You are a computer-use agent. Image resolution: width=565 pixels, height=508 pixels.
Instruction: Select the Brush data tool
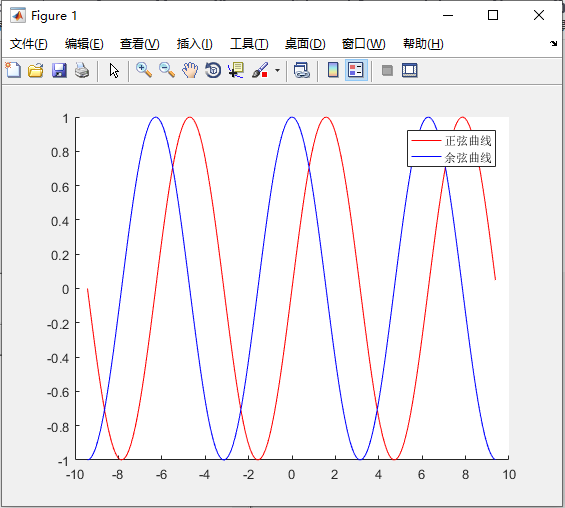click(260, 70)
